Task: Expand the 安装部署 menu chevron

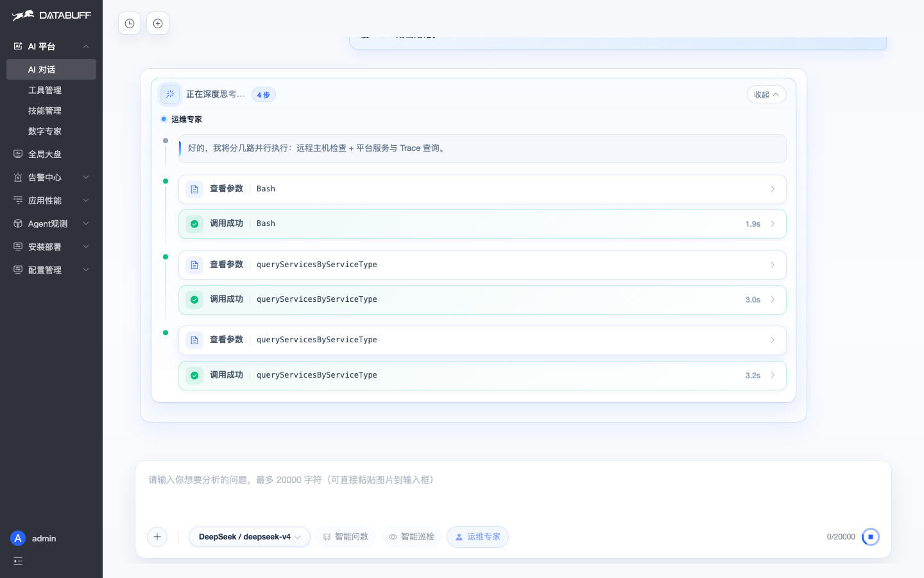Action: click(x=86, y=247)
